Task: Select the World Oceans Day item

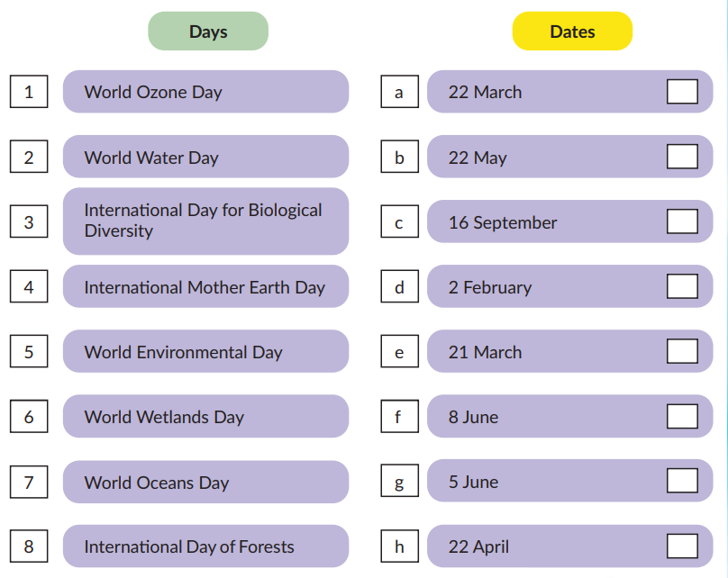Action: click(x=205, y=483)
